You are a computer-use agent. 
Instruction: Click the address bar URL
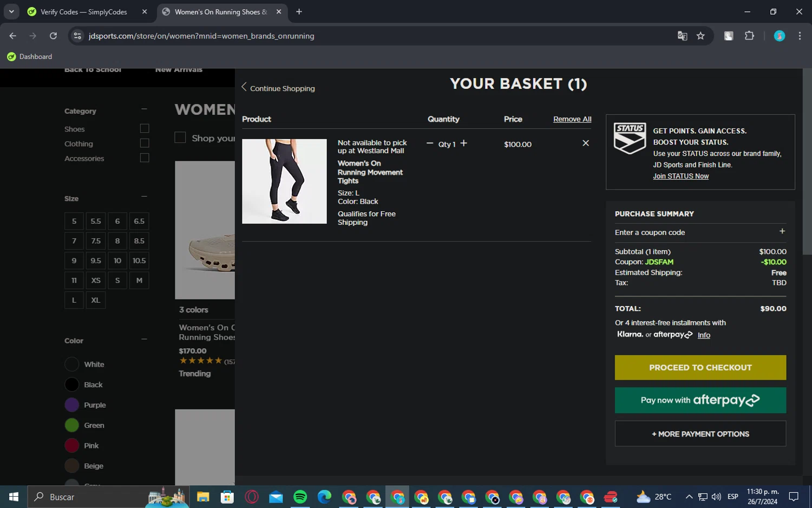point(201,36)
